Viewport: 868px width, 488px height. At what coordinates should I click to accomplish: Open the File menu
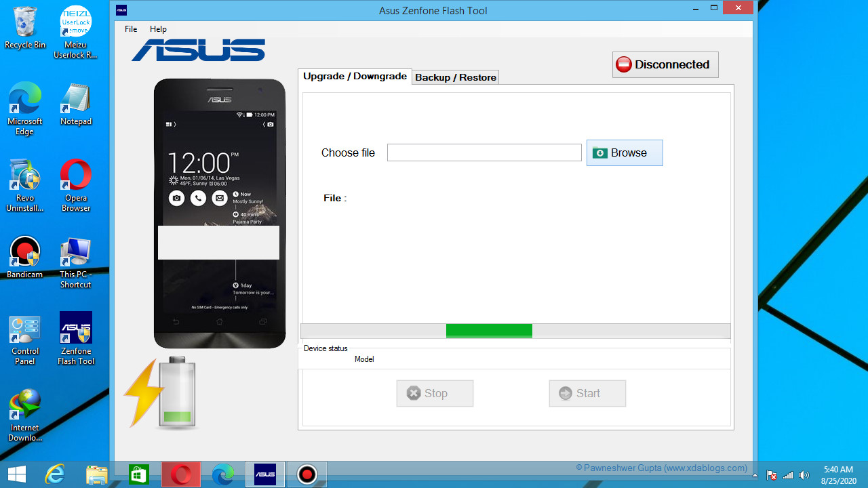[x=130, y=29]
